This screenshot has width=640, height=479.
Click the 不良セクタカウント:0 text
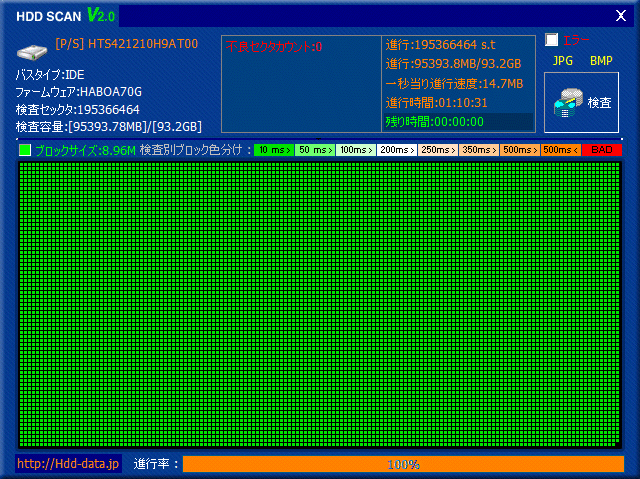pyautogui.click(x=274, y=47)
